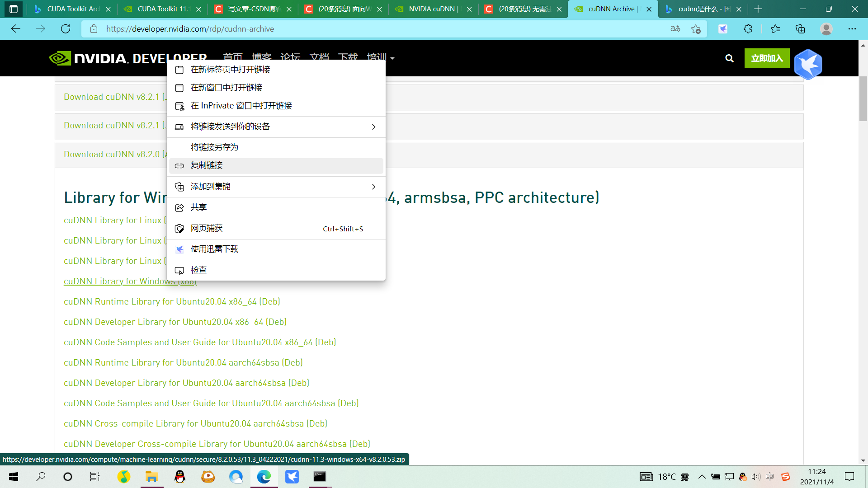Switch to the NVIDIA cuDNN tab
This screenshot has height=488, width=868.
pos(433,9)
